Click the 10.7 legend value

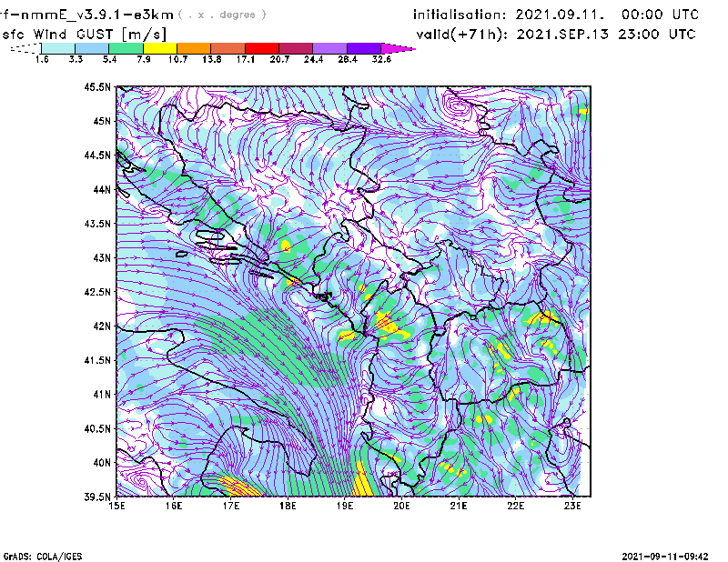click(177, 59)
